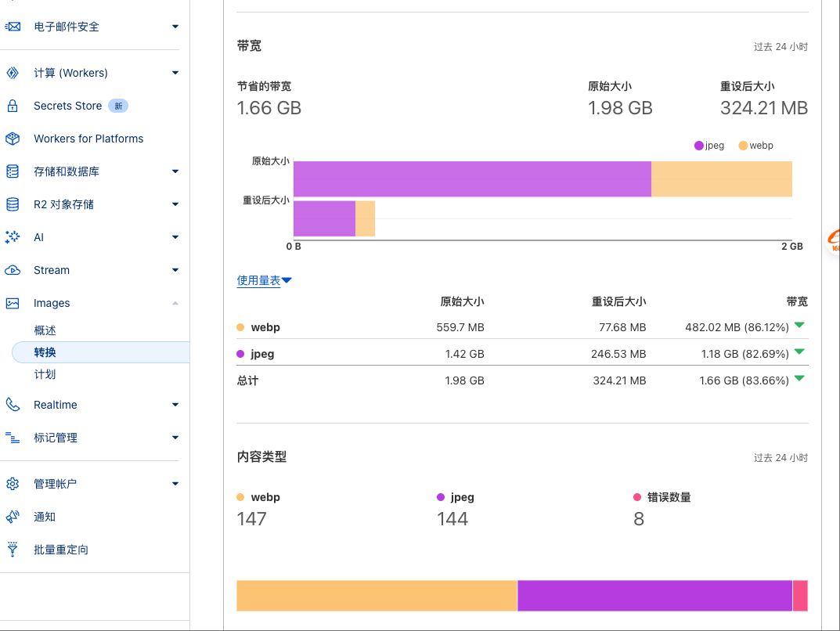Click the 246.53 MB cell in jpeg row

[x=618, y=354]
